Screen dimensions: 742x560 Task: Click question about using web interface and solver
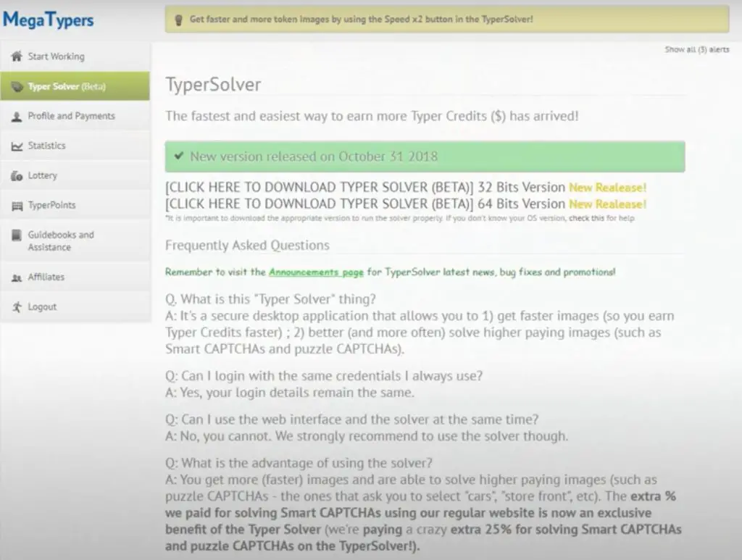(351, 419)
